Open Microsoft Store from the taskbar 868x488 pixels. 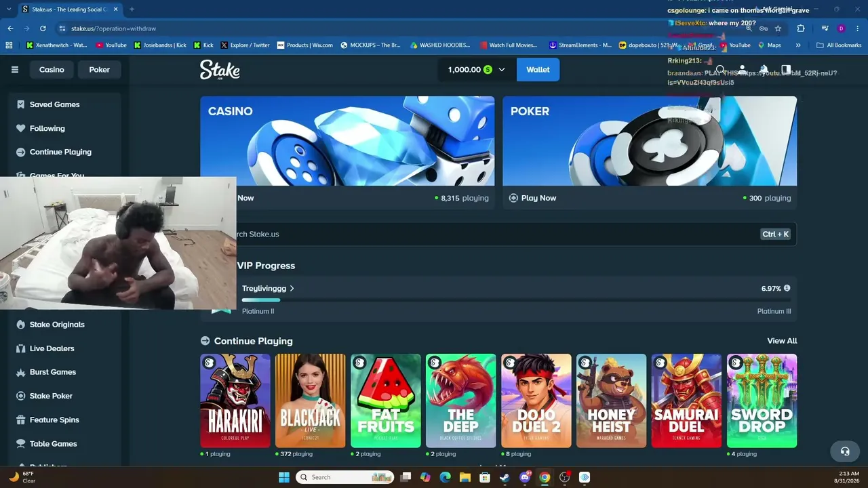coord(485,477)
